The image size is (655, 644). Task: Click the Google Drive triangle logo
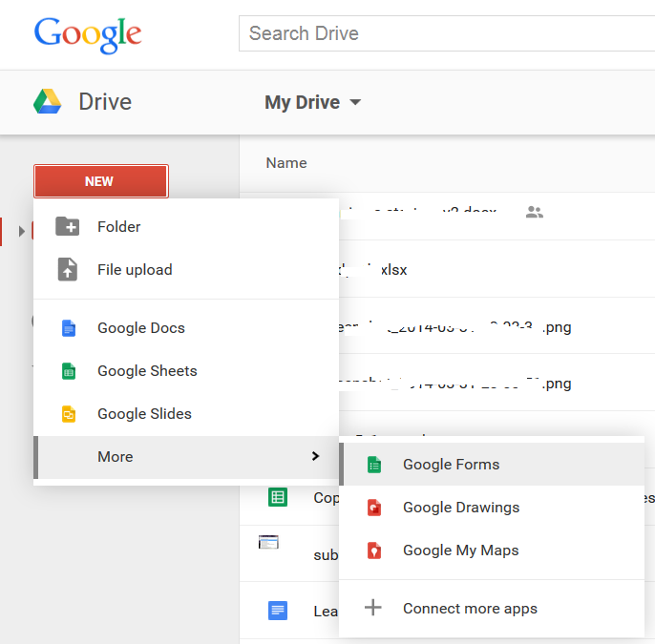tap(47, 101)
